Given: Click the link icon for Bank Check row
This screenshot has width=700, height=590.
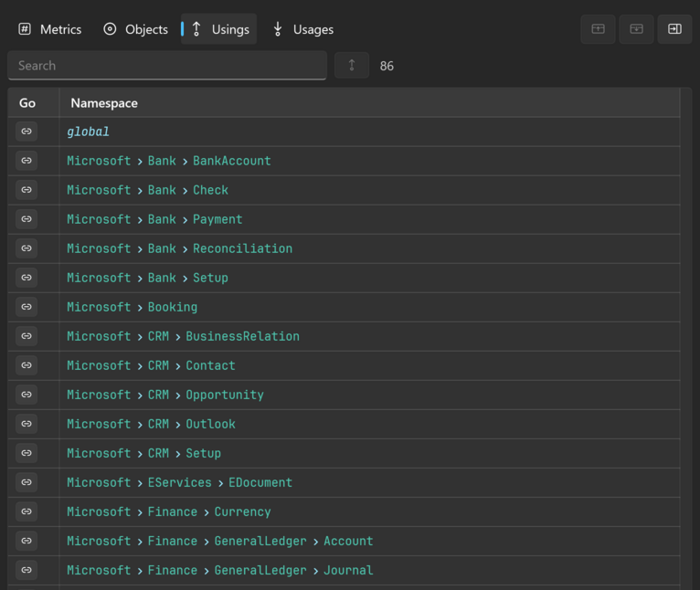Looking at the screenshot, I should coord(27,190).
